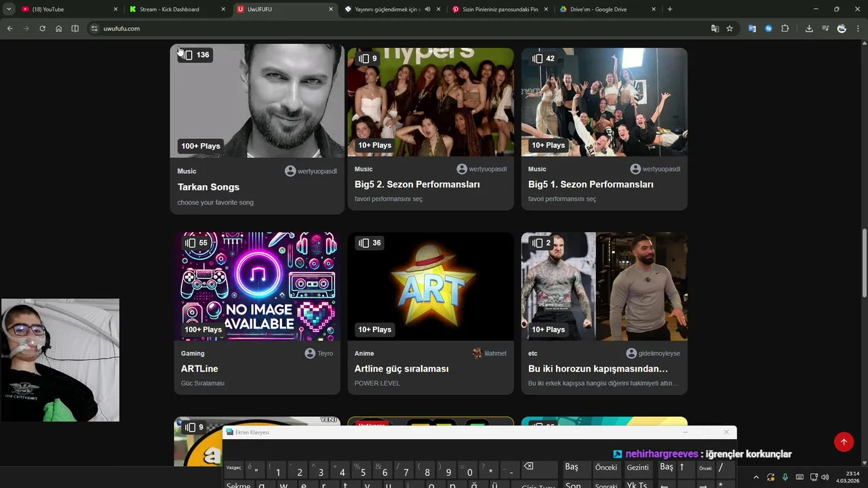This screenshot has width=868, height=488.
Task: Switch to Stream - Kick Dashboard tab
Action: (176, 9)
